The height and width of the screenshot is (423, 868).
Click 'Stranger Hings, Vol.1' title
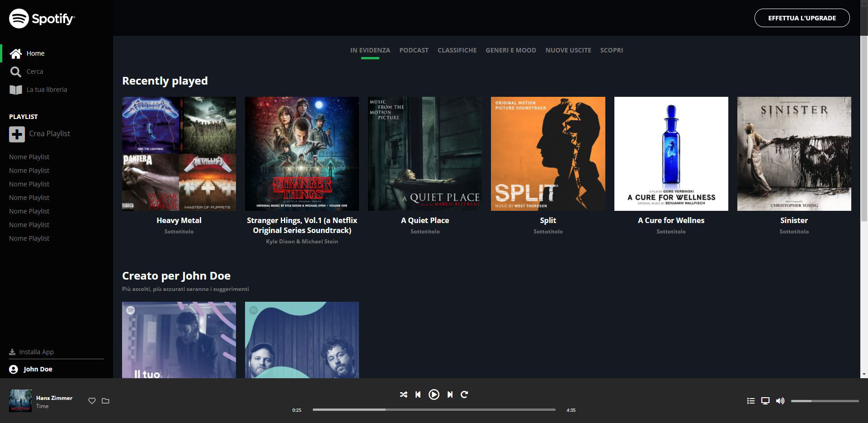click(x=302, y=225)
